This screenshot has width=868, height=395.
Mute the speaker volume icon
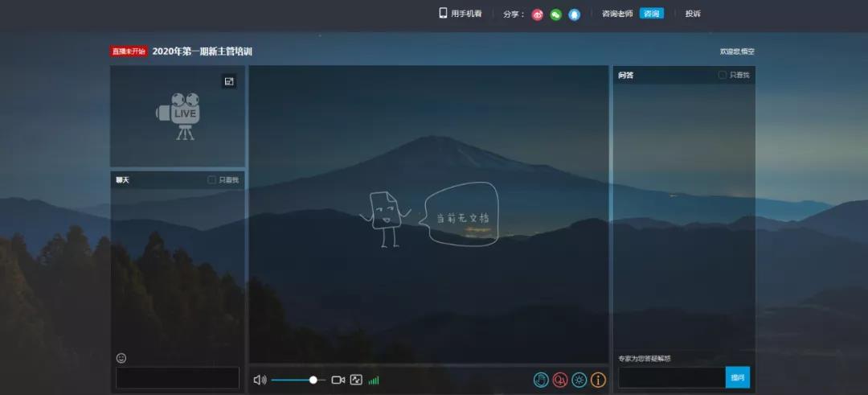[x=260, y=380]
